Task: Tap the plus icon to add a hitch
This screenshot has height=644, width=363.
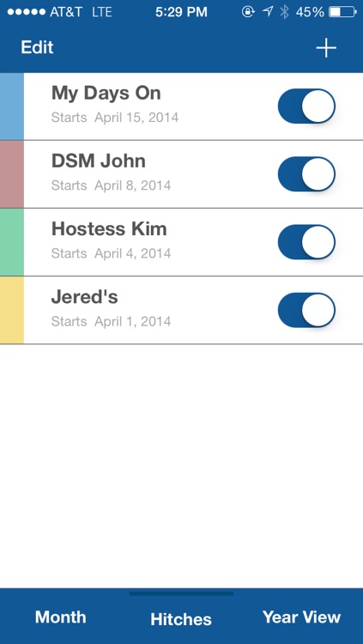Action: point(326,48)
